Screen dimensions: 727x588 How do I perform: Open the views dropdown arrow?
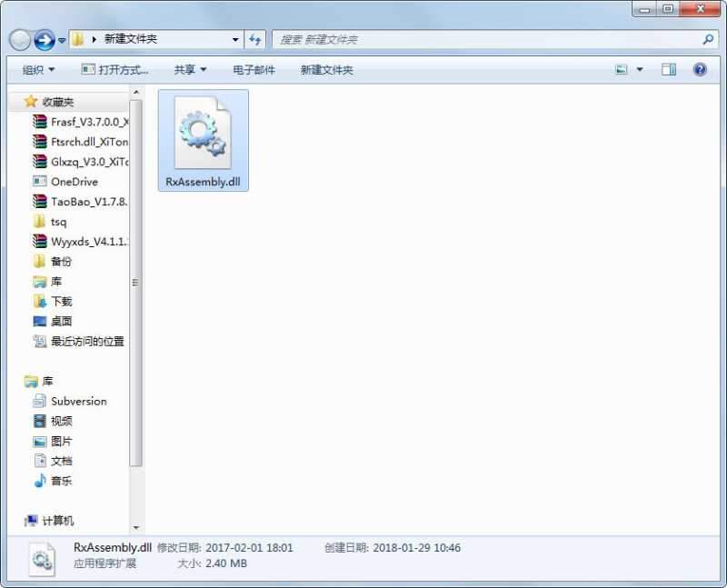point(640,69)
